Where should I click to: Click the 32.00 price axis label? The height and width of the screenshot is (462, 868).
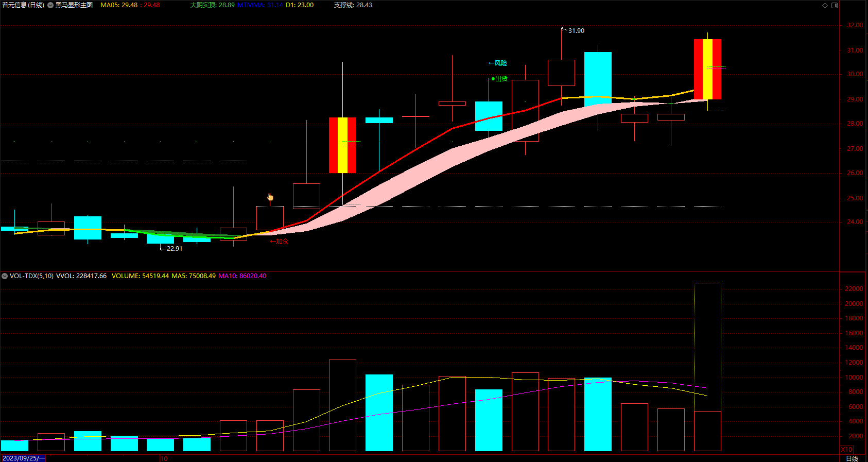[855, 25]
